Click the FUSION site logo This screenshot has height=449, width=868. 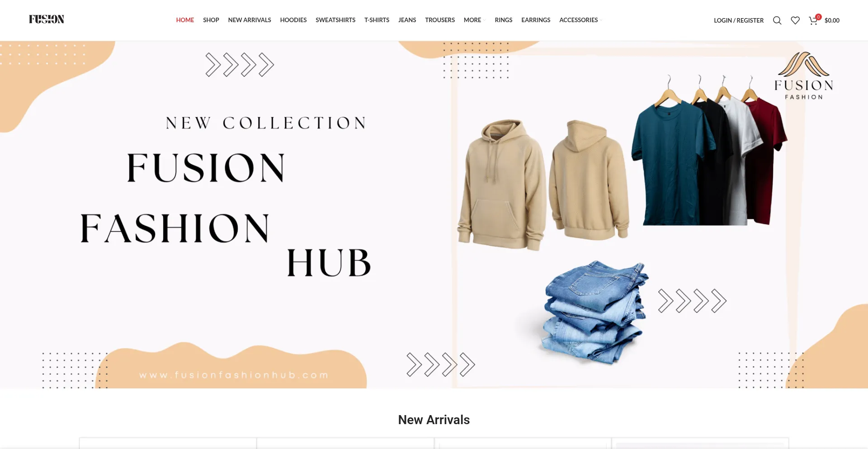(47, 19)
